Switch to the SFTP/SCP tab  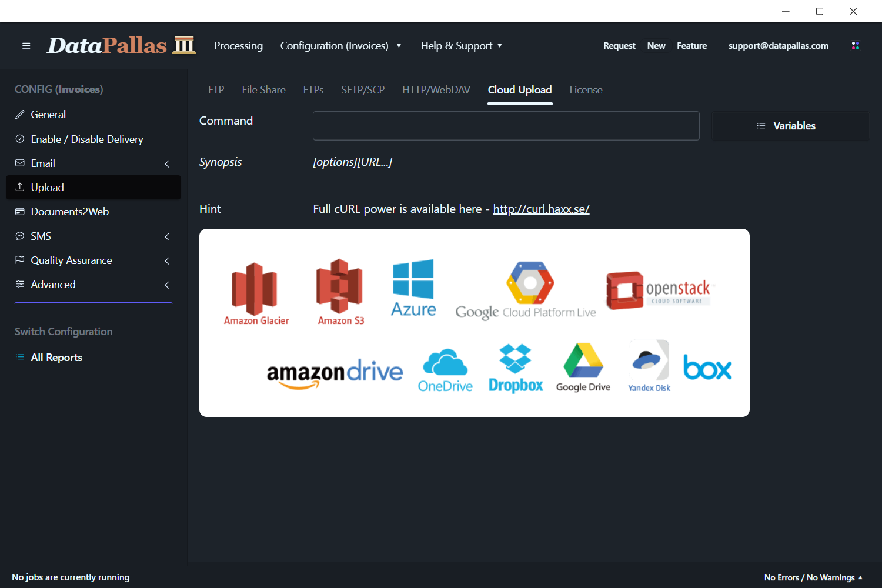363,90
